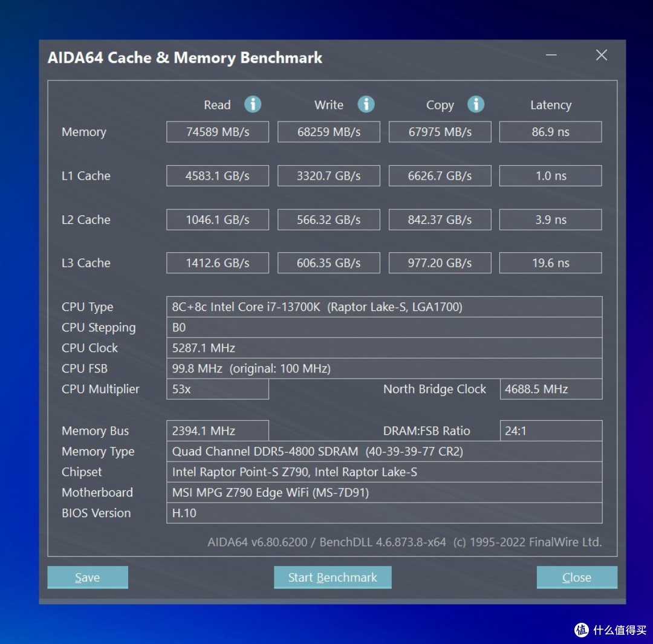This screenshot has height=644, width=653.
Task: Click the Memory row label
Action: pyautogui.click(x=83, y=132)
